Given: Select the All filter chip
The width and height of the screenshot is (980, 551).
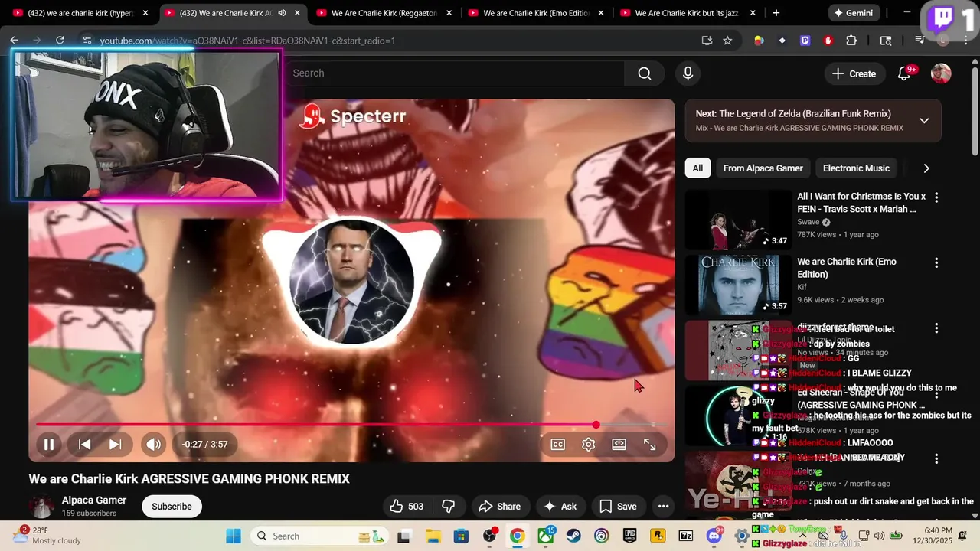Looking at the screenshot, I should pos(697,168).
